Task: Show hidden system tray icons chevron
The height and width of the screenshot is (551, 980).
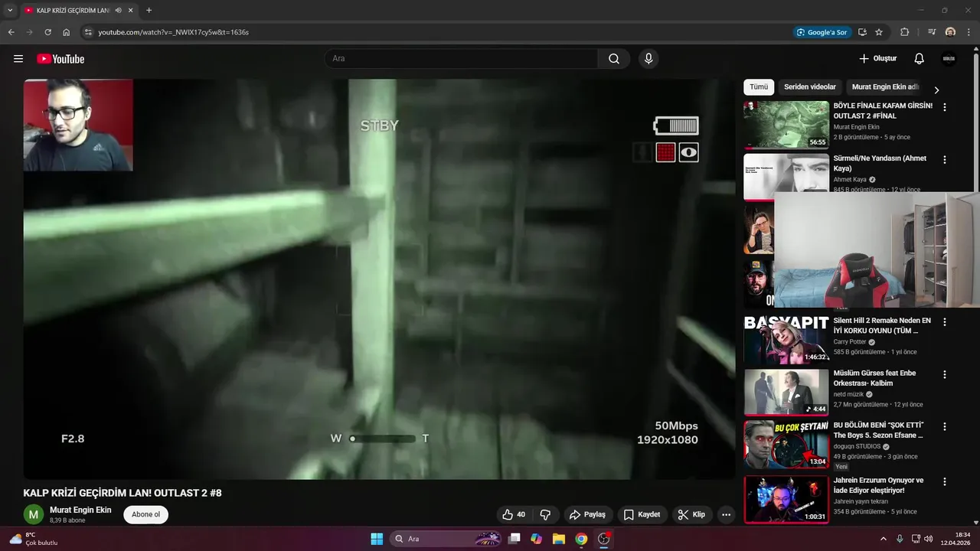Action: click(x=883, y=539)
